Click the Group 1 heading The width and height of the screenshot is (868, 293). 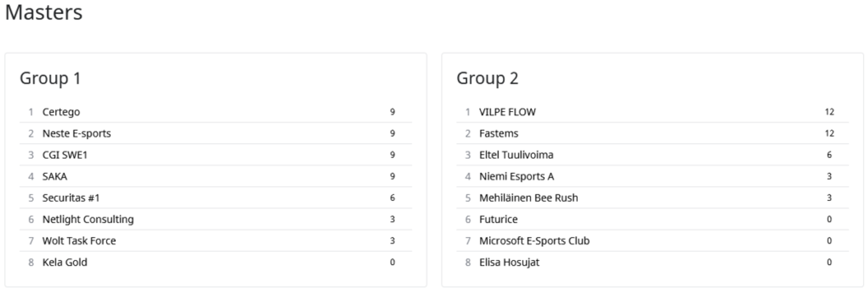click(x=50, y=79)
